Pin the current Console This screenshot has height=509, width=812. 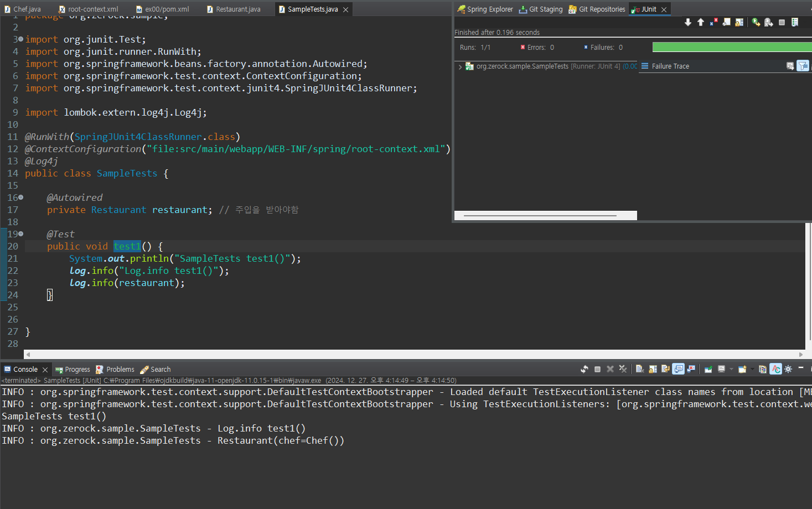708,369
